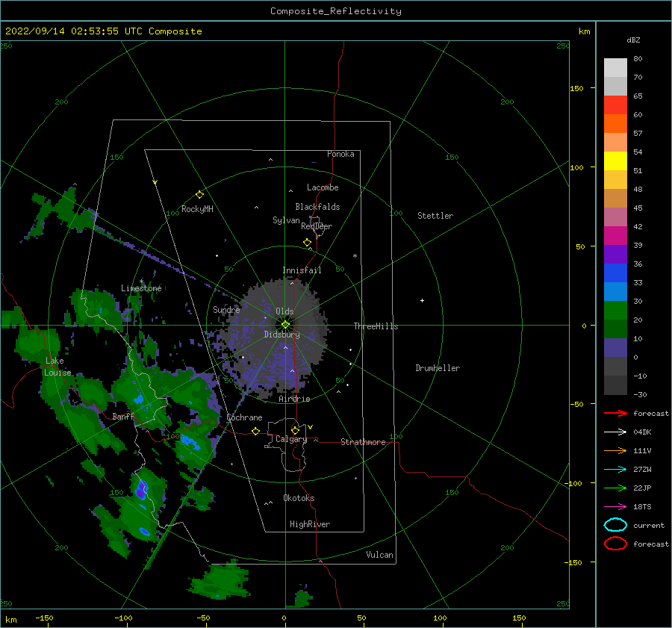Click the yellow diamond marker above Calgary label
The image size is (672, 628).
295,430
